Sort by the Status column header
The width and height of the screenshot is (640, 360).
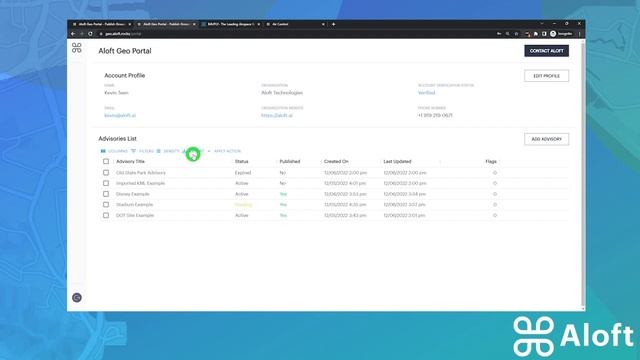(x=242, y=162)
